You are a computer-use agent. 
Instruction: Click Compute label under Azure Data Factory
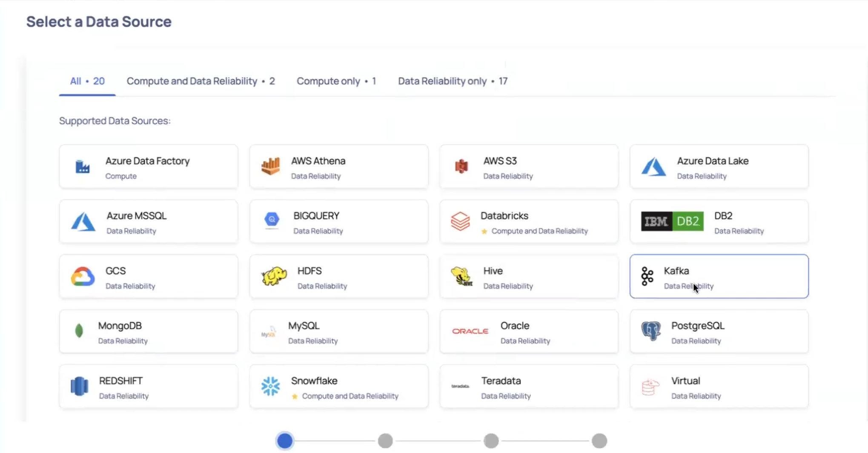coord(121,176)
